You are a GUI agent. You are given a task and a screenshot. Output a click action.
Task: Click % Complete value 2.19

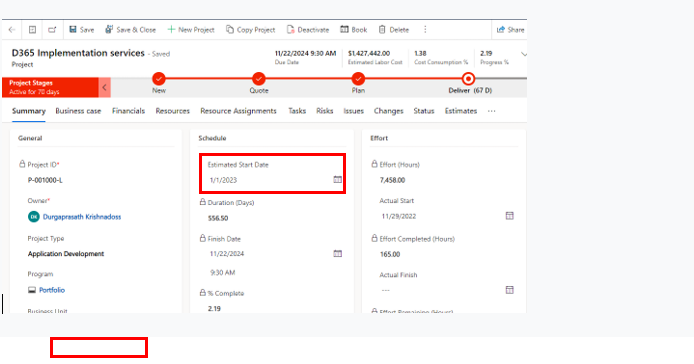[x=214, y=309]
